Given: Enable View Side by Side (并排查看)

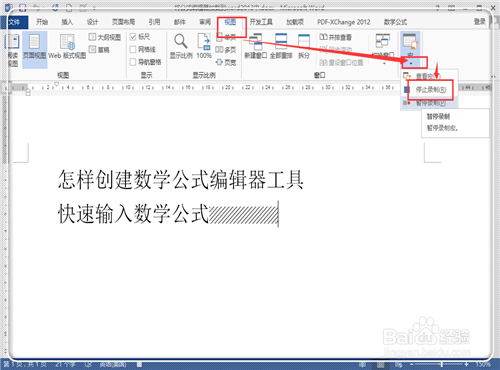Looking at the screenshot, I should [335, 37].
